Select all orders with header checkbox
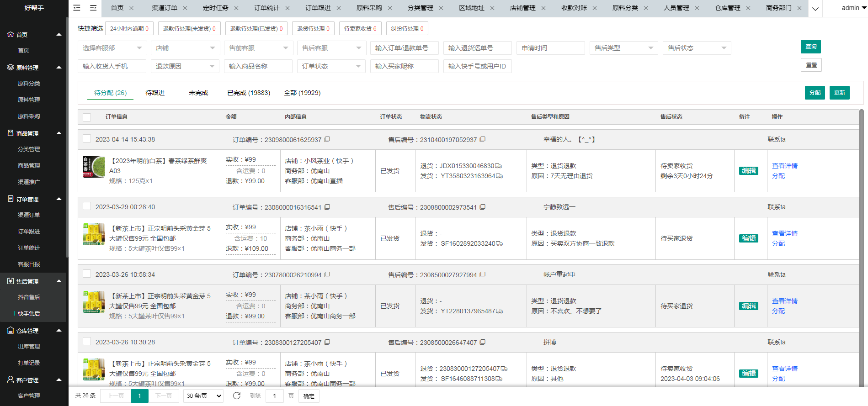868x406 pixels. 87,117
